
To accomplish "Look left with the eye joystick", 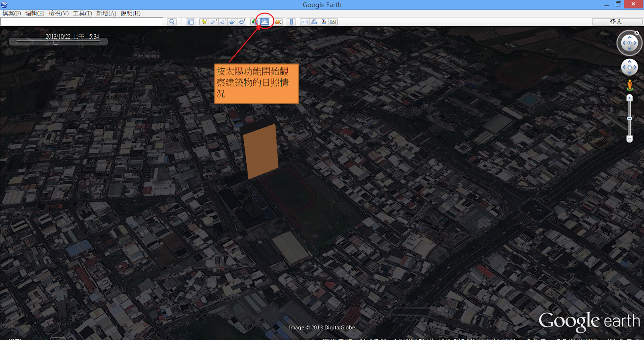I will 624,43.
